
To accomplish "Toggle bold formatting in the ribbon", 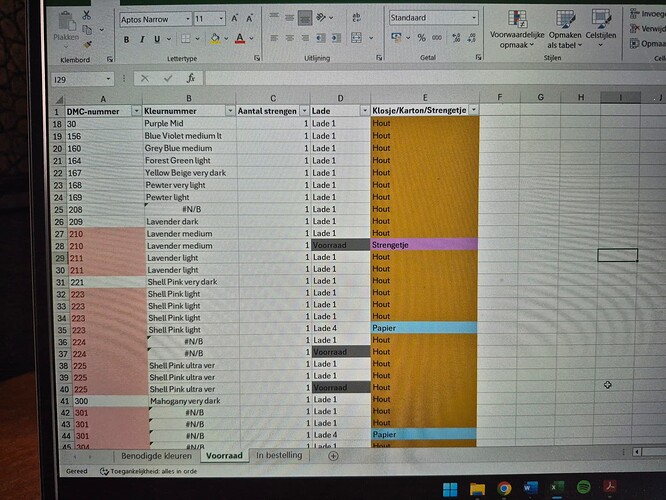I will [127, 39].
